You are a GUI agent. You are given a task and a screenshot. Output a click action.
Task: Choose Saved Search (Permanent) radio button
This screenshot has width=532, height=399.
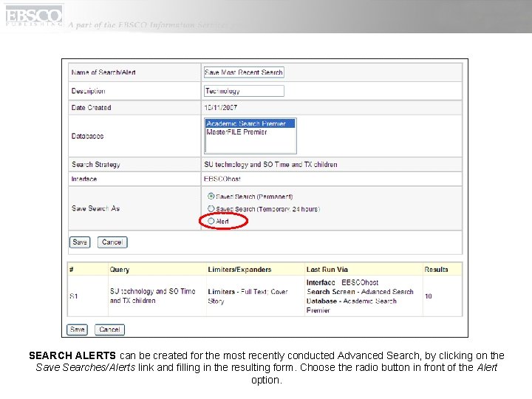(x=211, y=196)
